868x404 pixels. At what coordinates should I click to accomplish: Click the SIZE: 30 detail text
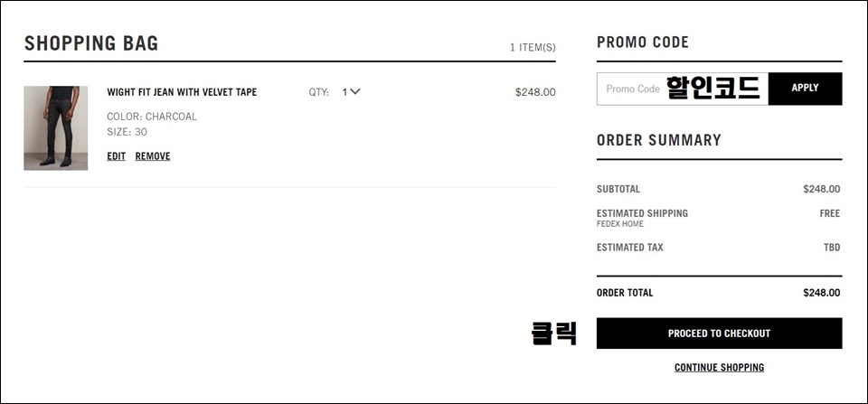coord(127,132)
